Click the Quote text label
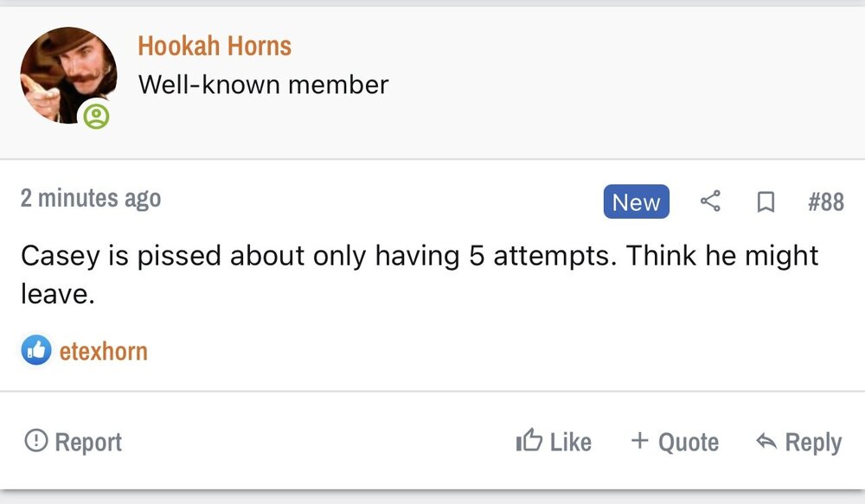 pyautogui.click(x=689, y=443)
